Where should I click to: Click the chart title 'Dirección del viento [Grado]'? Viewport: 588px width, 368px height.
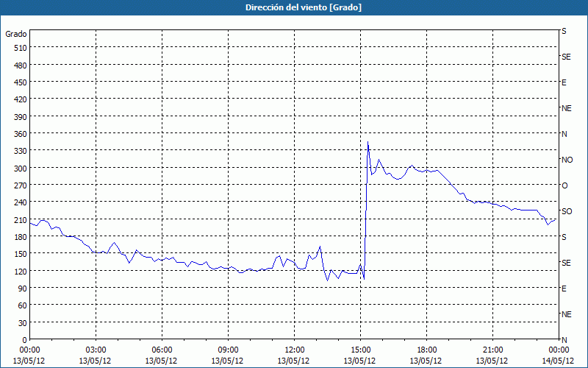tap(304, 7)
